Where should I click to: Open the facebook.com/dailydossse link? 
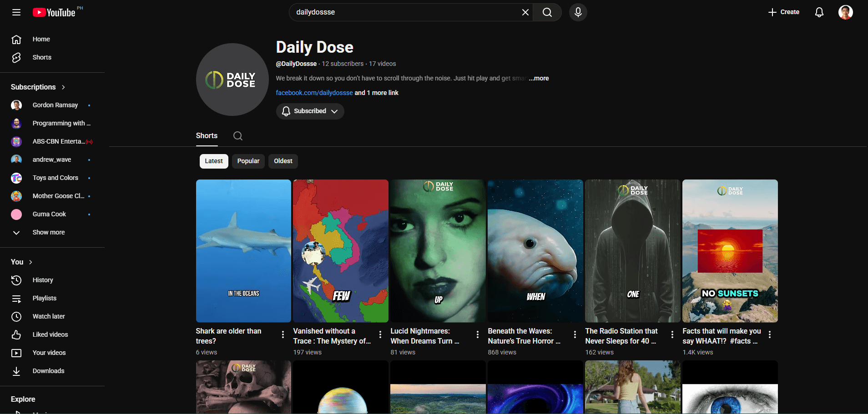coord(314,93)
